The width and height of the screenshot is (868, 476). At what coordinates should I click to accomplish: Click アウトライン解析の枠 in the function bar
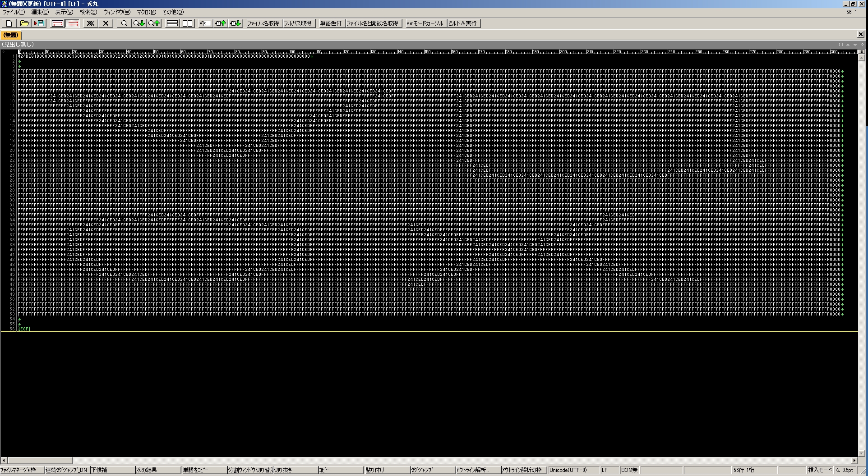(524, 470)
